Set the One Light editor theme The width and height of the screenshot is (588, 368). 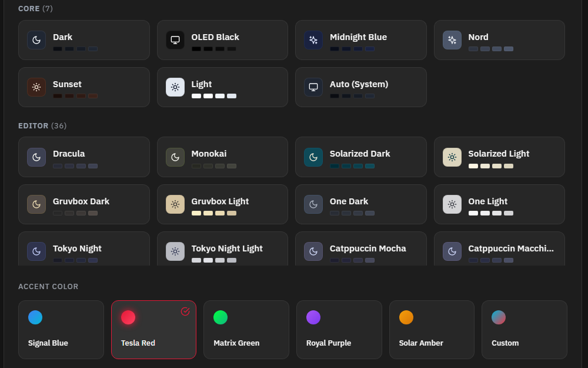click(x=499, y=204)
